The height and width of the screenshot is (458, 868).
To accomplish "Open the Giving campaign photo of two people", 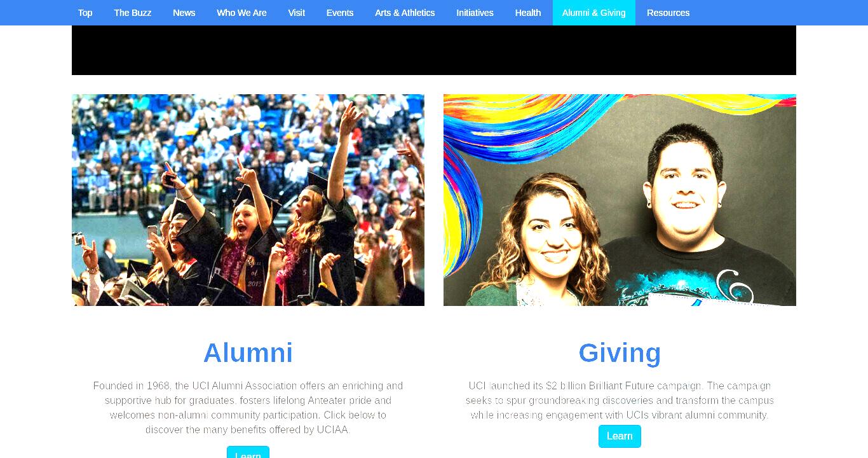I will pyautogui.click(x=620, y=200).
